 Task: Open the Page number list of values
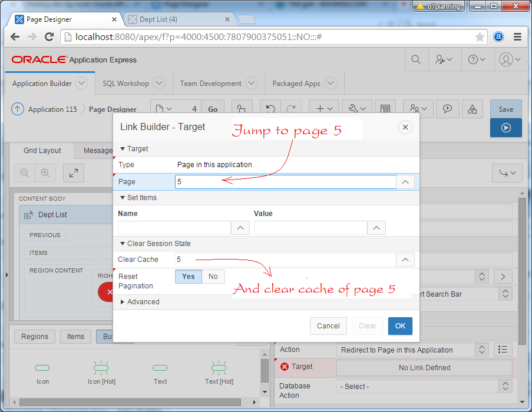(x=405, y=182)
